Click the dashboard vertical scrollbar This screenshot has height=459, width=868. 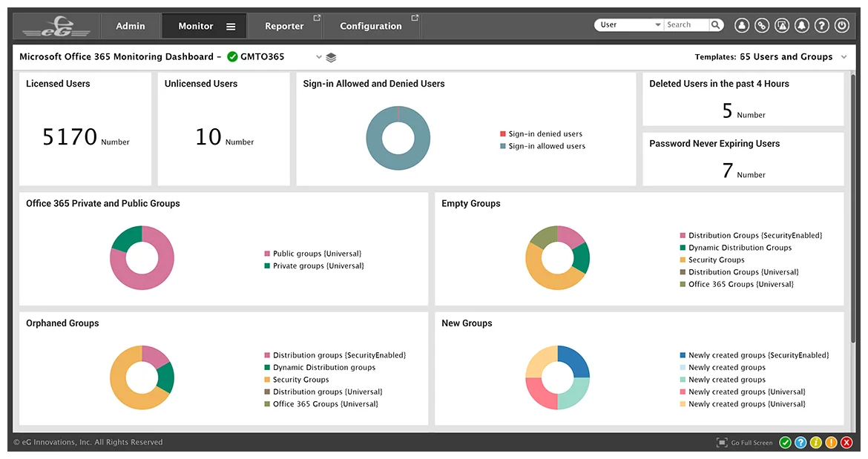point(853,209)
